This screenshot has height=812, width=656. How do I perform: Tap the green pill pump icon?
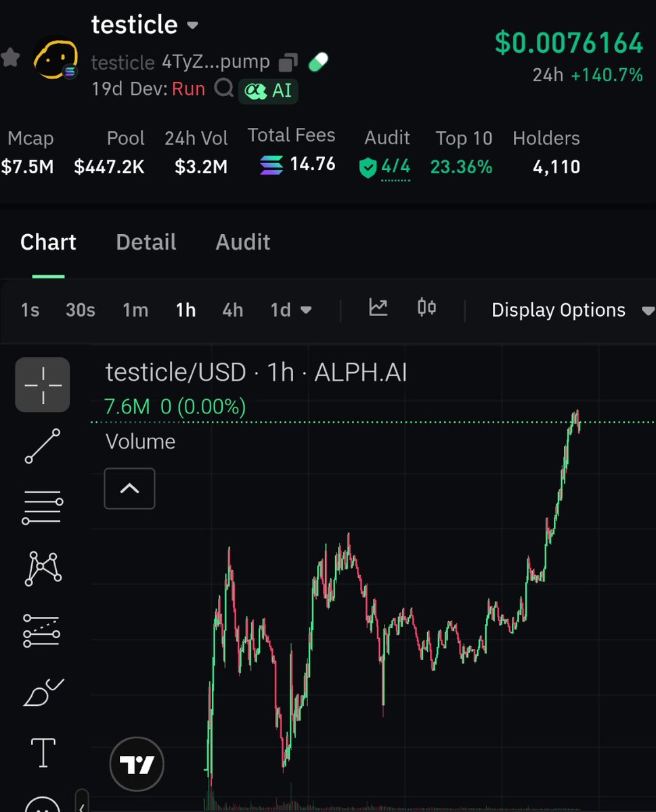pyautogui.click(x=318, y=63)
